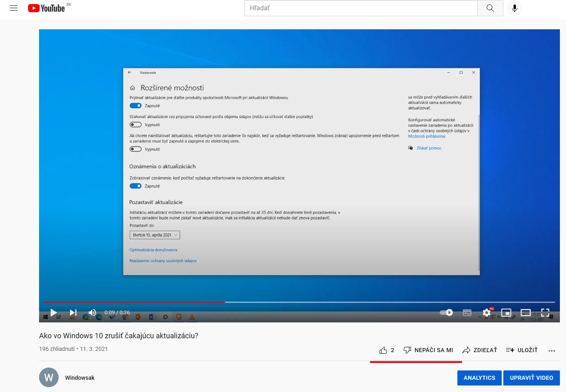Click the NEPÁČI SA MI dislike button
This screenshot has height=392, width=566.
pos(428,350)
